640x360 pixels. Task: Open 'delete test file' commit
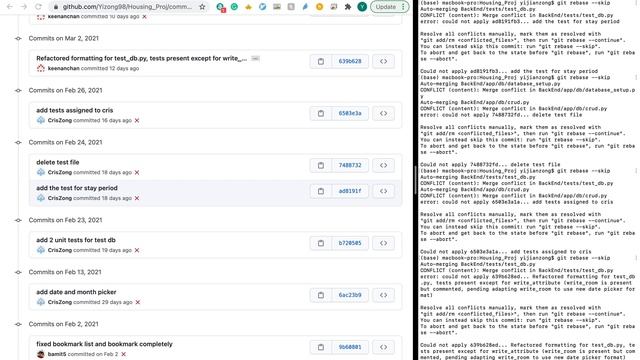pyautogui.click(x=58, y=162)
